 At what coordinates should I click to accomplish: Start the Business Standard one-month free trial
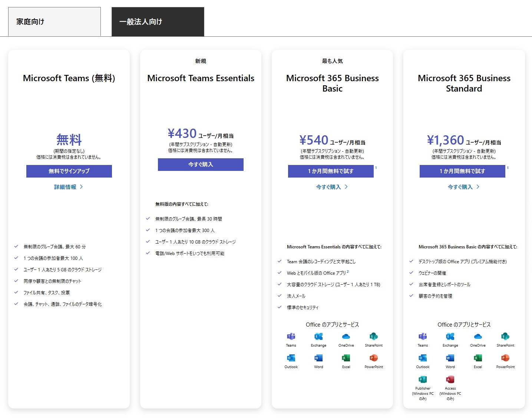pos(462,171)
